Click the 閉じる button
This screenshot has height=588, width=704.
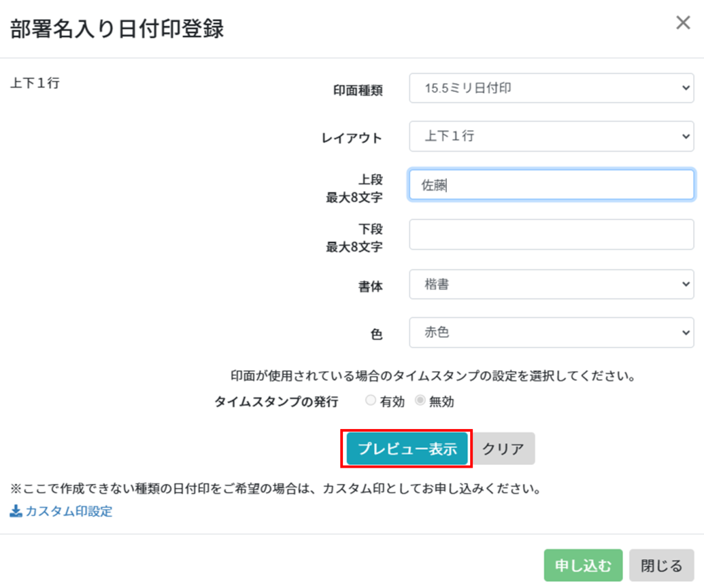pos(661,565)
